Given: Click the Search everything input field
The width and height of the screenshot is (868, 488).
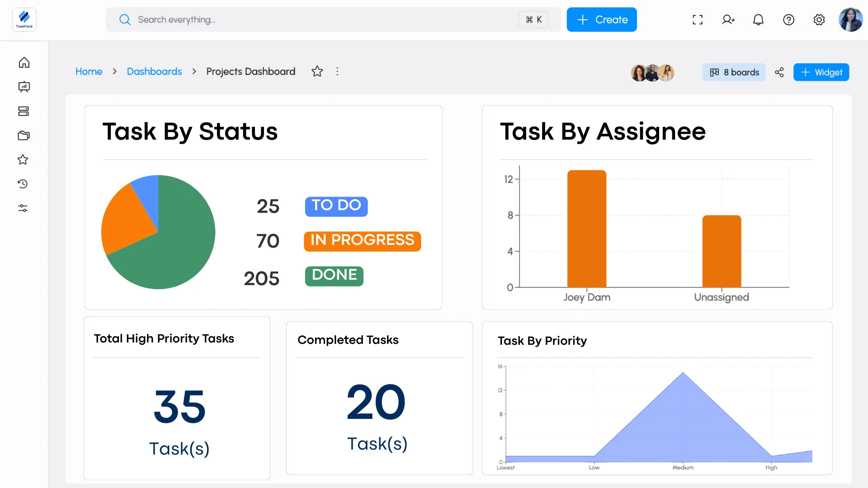Looking at the screenshot, I should tap(316, 20).
